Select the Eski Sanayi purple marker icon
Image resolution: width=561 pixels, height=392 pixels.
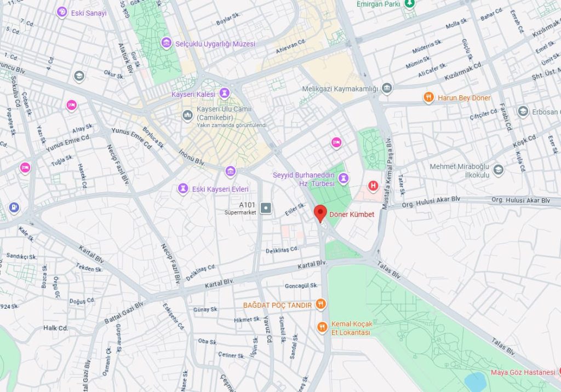pyautogui.click(x=62, y=12)
